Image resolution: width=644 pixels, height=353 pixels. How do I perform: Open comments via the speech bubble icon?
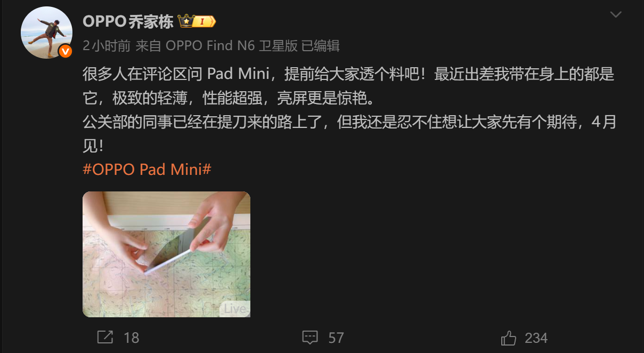click(310, 338)
